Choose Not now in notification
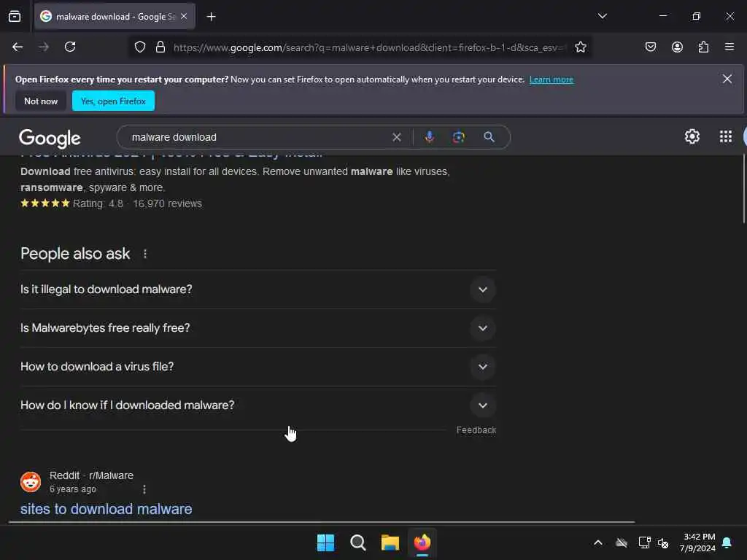Screen dimensions: 747x560 click(41, 101)
